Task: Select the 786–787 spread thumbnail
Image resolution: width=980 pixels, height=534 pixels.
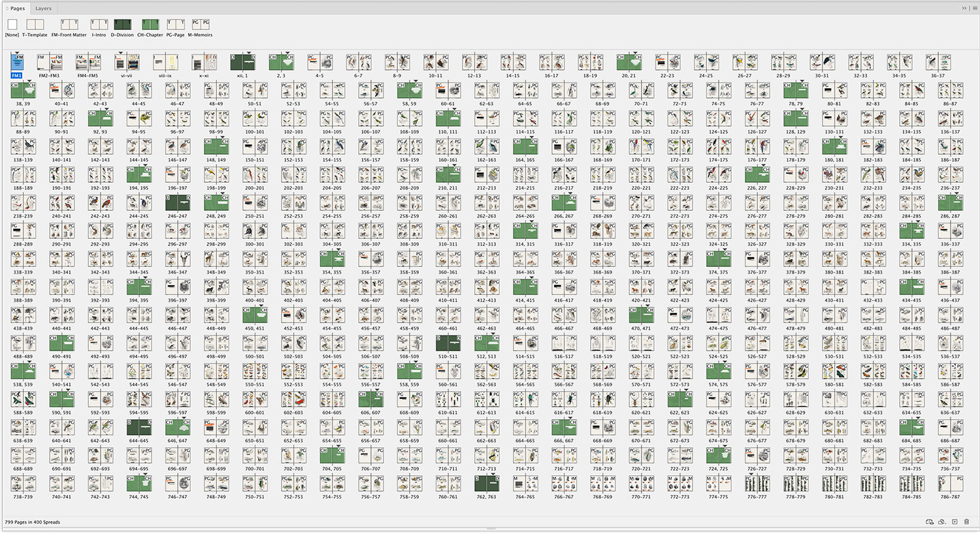Action: tap(950, 484)
